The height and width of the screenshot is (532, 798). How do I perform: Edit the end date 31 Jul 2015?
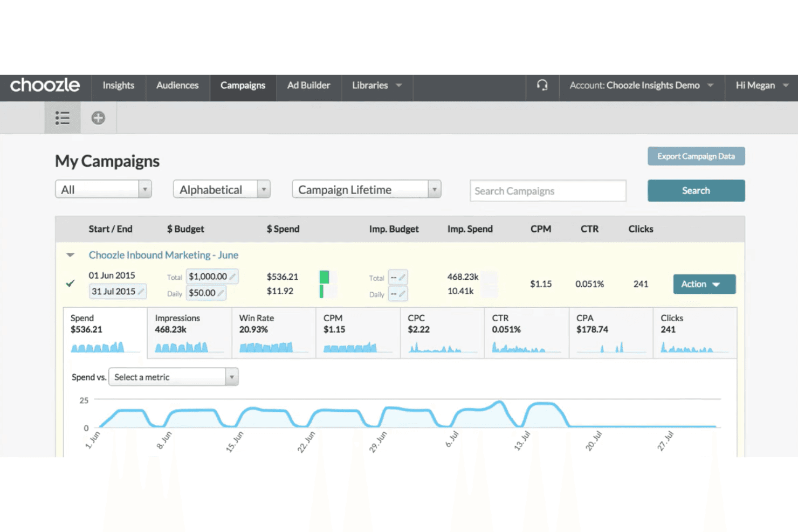pos(118,292)
